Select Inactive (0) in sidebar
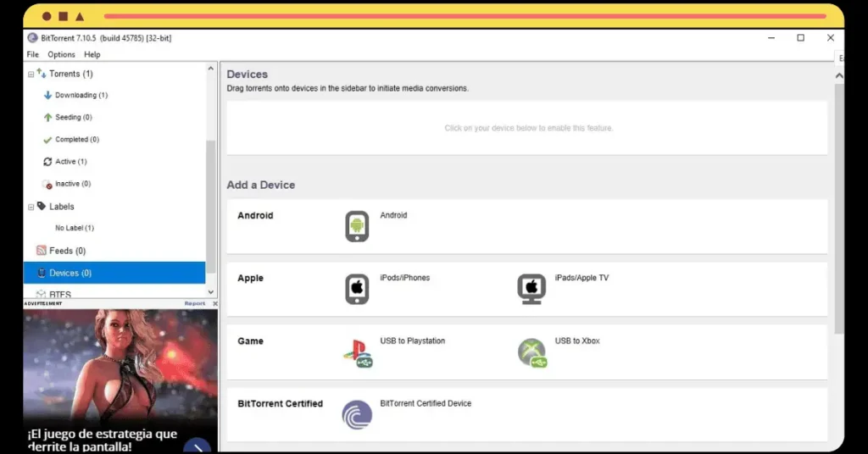 (x=73, y=184)
